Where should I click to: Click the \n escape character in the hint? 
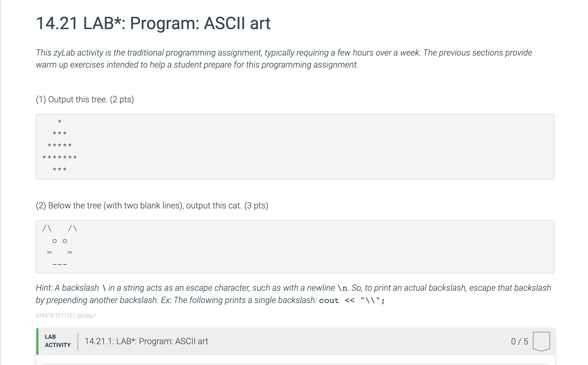[342, 288]
